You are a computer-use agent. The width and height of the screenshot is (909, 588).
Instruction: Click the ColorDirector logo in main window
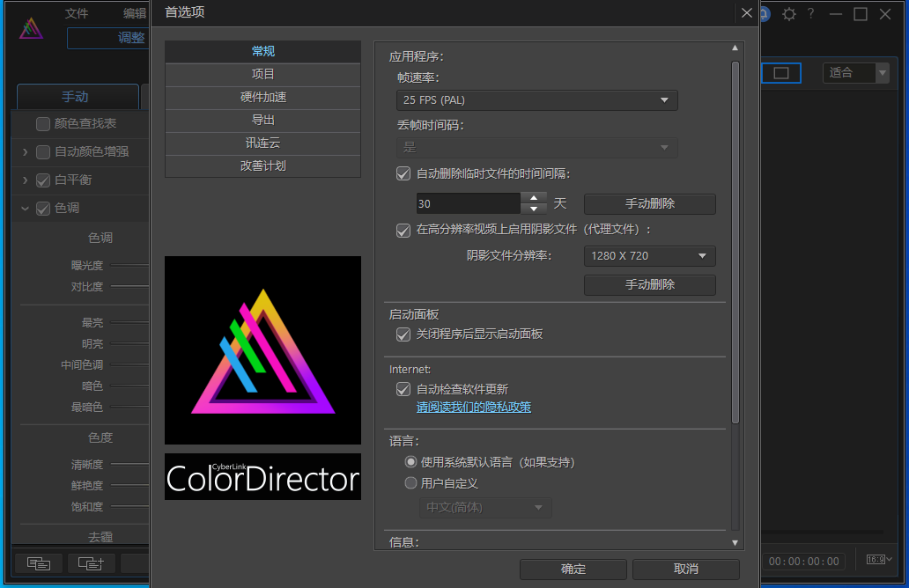[x=31, y=29]
